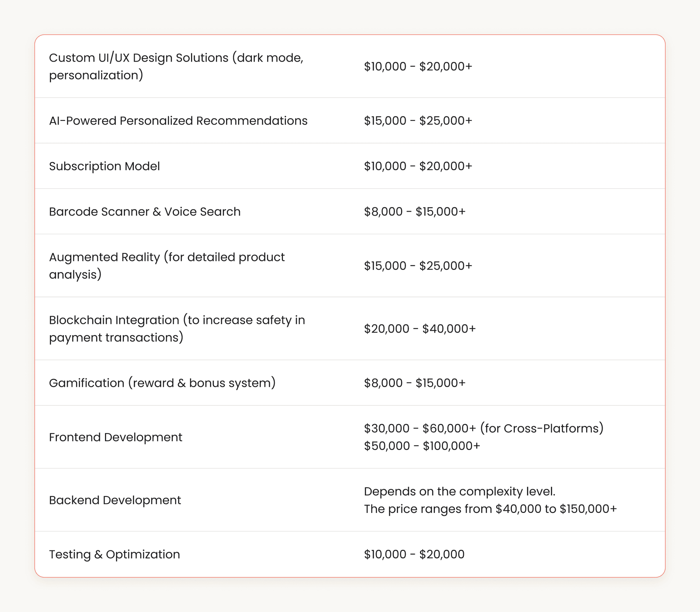Click the $20,000 - $40,000+ price text

[x=419, y=328]
